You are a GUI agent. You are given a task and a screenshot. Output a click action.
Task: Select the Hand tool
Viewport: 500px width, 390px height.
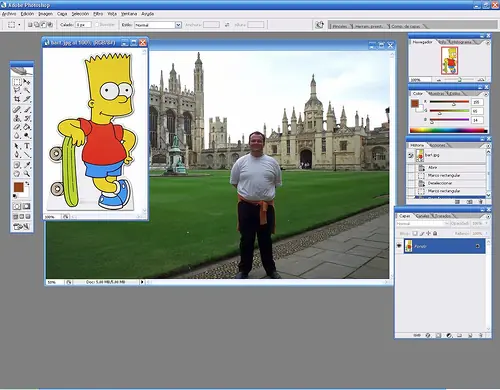point(17,174)
